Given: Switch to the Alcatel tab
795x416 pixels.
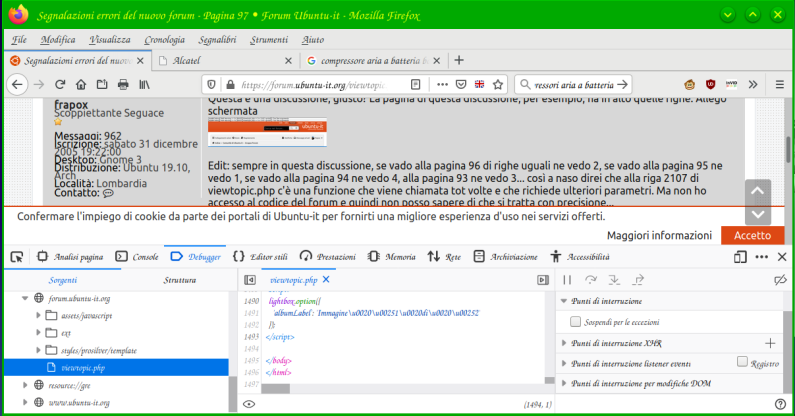Looking at the screenshot, I should (x=225, y=61).
